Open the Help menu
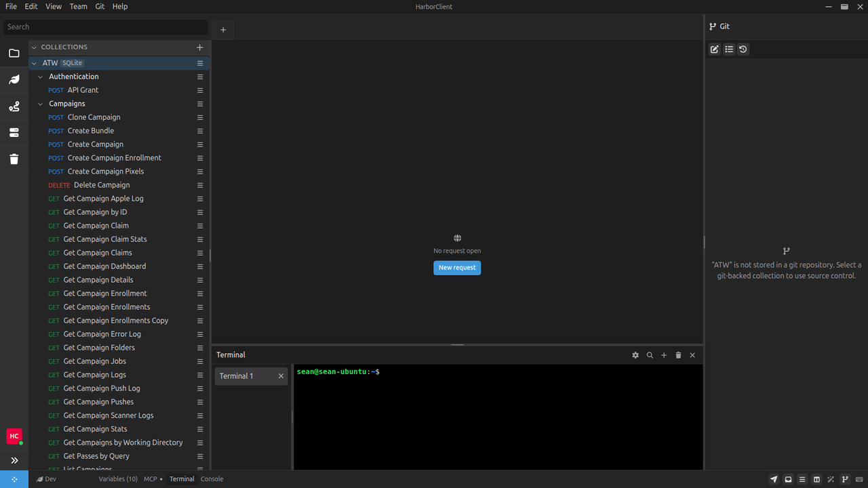The width and height of the screenshot is (868, 488). (120, 6)
